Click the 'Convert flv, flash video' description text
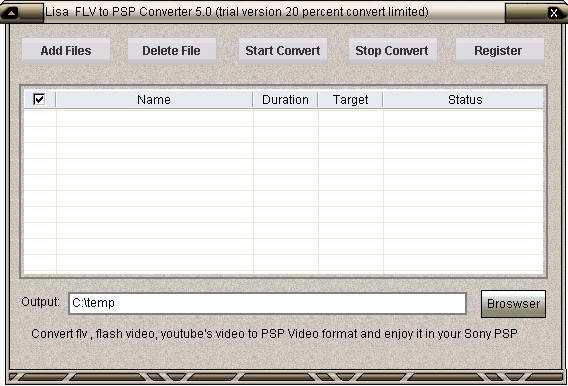The width and height of the screenshot is (568, 386). tap(274, 333)
